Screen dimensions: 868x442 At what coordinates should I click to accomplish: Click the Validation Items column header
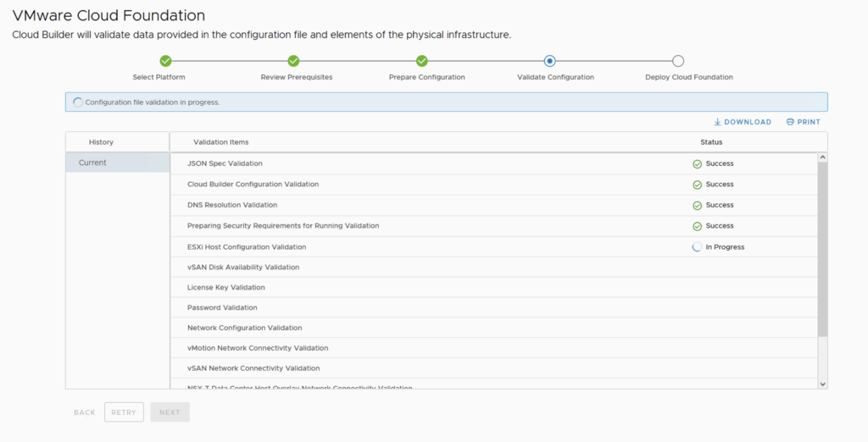pos(221,142)
